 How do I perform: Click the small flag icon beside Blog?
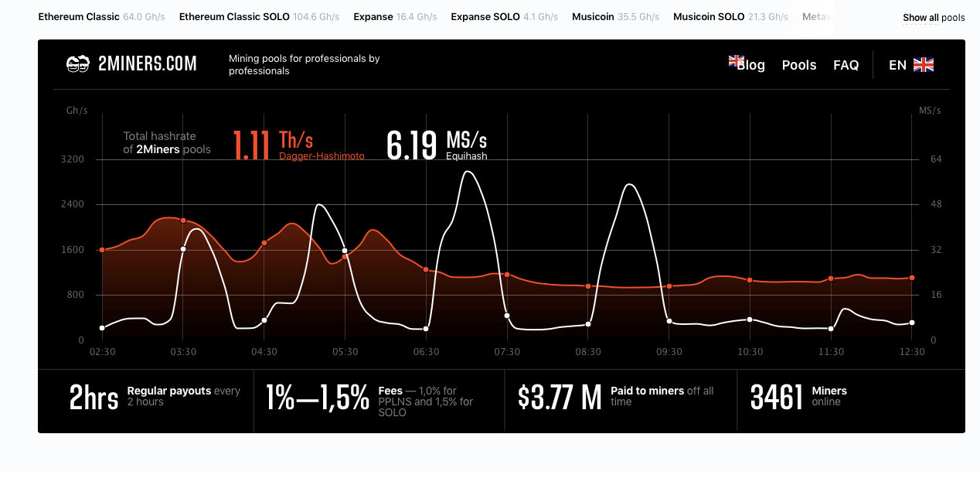coord(736,60)
